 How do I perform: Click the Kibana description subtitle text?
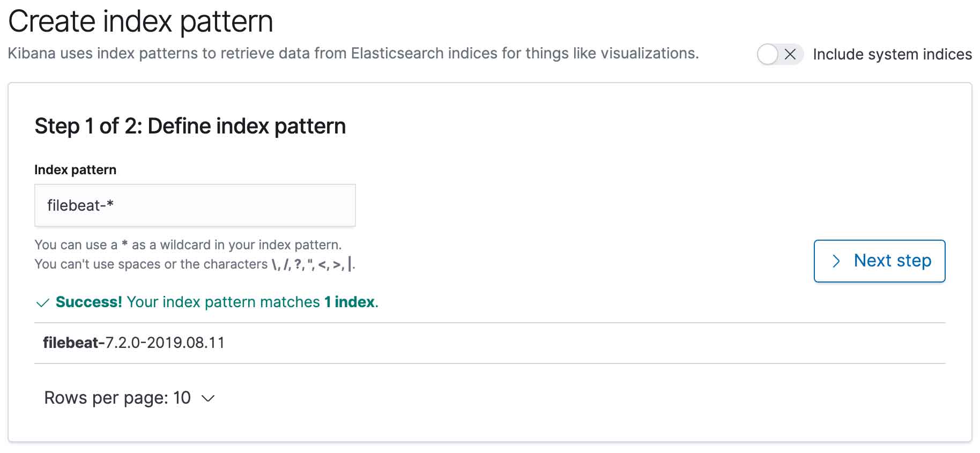click(x=353, y=54)
